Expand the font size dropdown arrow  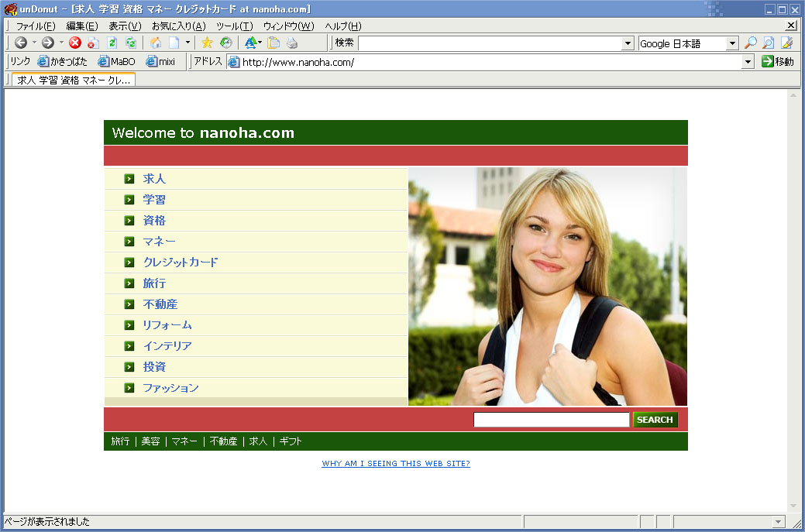(260, 43)
